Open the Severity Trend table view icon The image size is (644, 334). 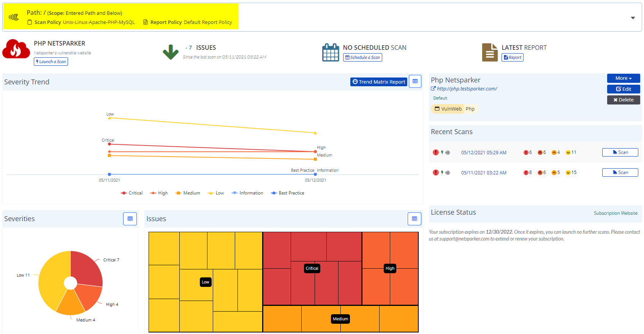pyautogui.click(x=415, y=81)
